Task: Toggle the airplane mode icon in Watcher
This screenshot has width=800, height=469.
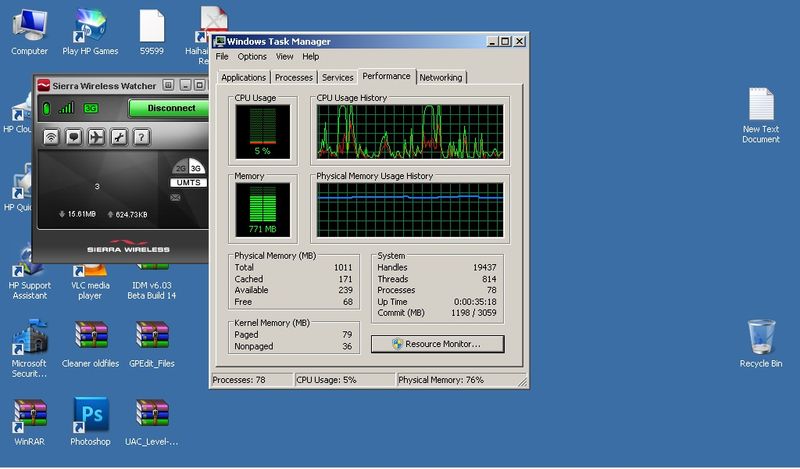Action: [x=96, y=137]
